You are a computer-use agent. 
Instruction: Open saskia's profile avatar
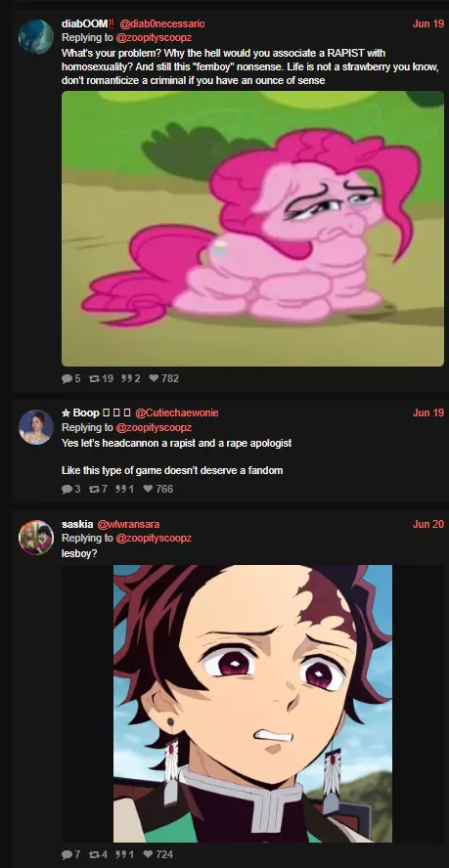click(36, 538)
